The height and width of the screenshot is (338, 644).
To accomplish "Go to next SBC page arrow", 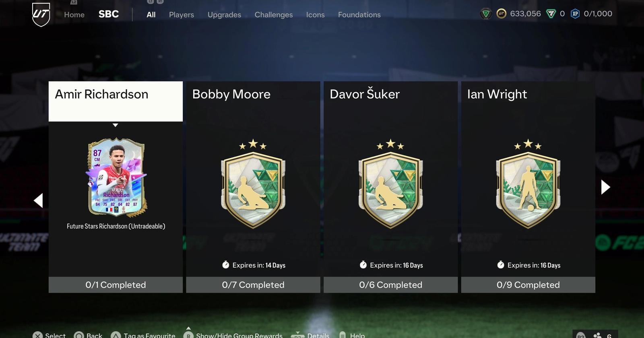I will [x=605, y=187].
